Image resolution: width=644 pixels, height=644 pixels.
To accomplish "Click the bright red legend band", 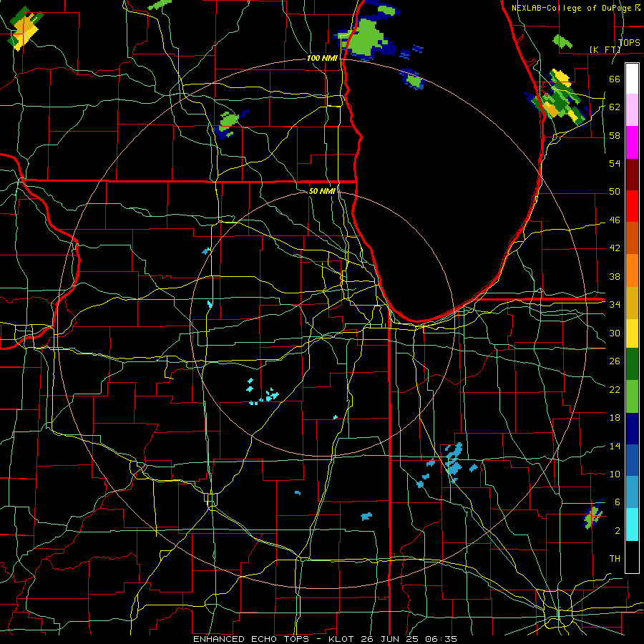I will tap(632, 206).
